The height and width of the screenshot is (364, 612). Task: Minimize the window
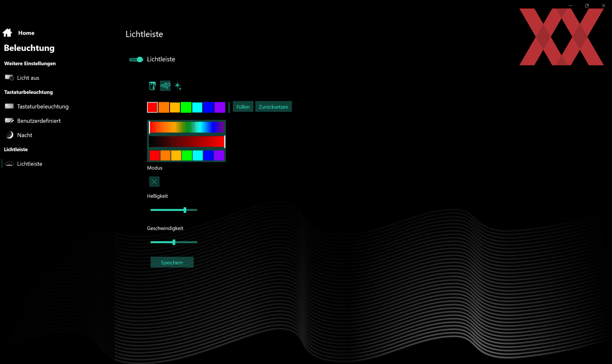[571, 5]
